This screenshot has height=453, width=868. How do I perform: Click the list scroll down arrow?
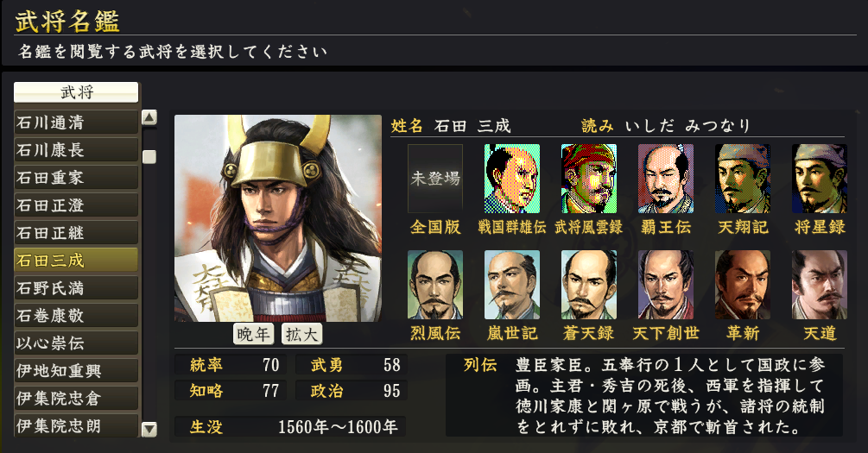pos(149,429)
